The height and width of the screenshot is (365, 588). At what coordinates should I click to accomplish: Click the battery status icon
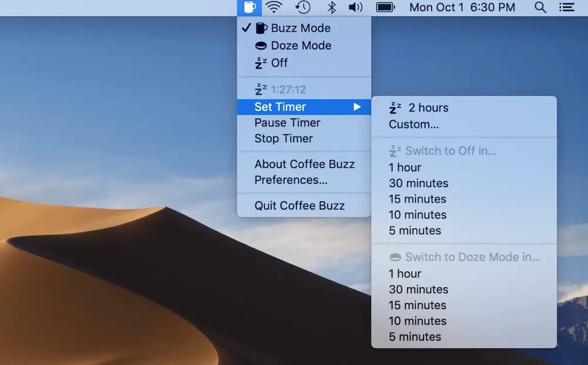click(386, 7)
